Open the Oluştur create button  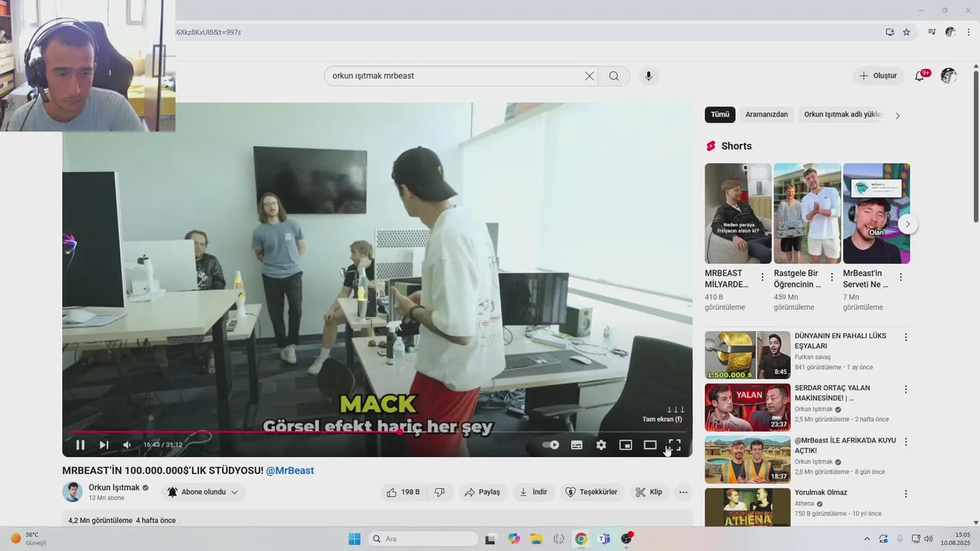(x=879, y=76)
